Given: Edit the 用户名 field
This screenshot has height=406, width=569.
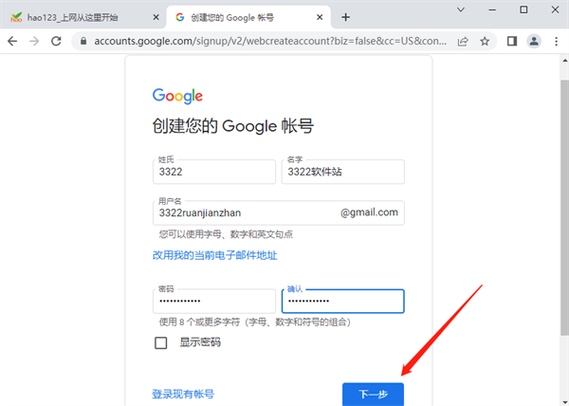Looking at the screenshot, I should (279, 213).
